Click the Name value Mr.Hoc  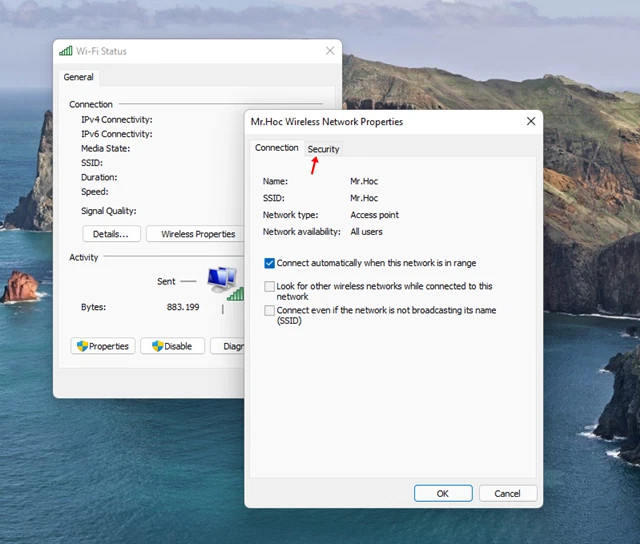(x=364, y=181)
